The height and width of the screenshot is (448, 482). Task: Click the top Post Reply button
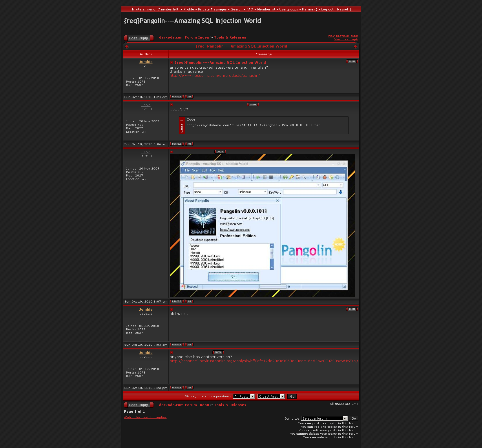[138, 38]
